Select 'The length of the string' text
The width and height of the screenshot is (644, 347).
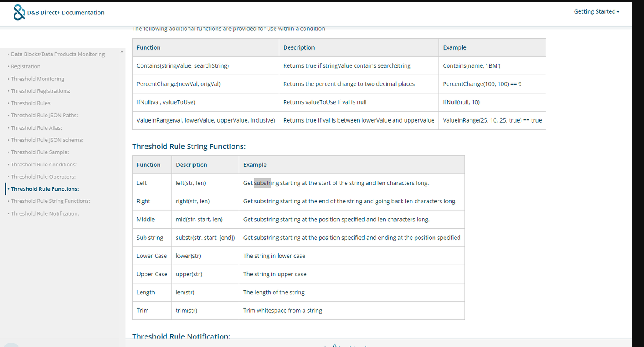274,293
